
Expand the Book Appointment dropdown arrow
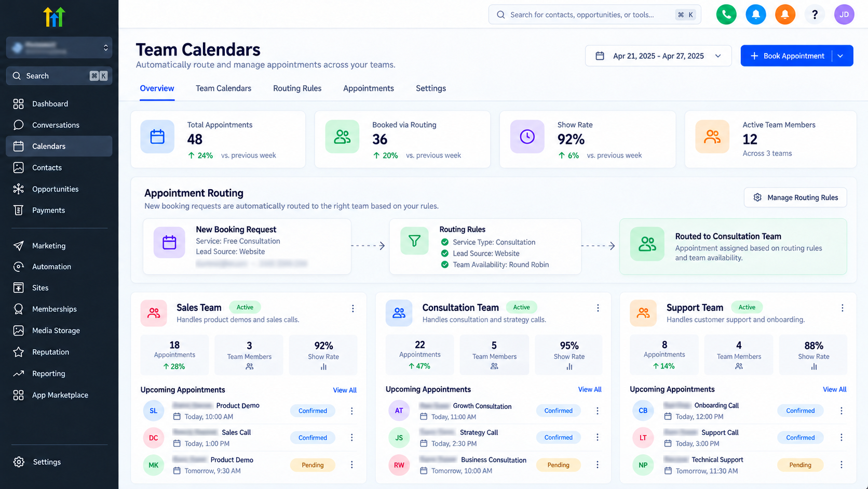tap(840, 56)
